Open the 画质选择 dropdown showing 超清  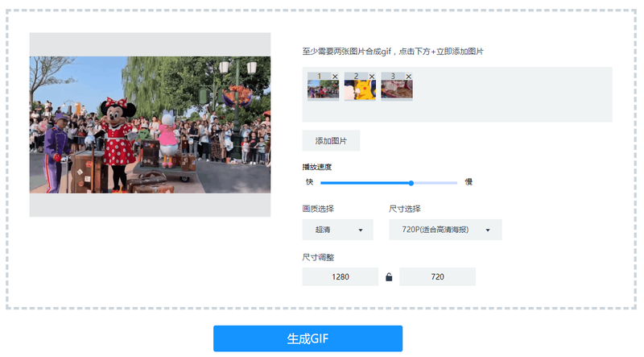click(x=337, y=230)
